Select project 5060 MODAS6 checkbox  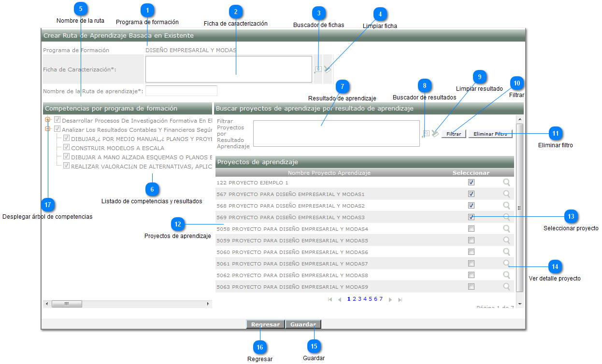(x=471, y=252)
